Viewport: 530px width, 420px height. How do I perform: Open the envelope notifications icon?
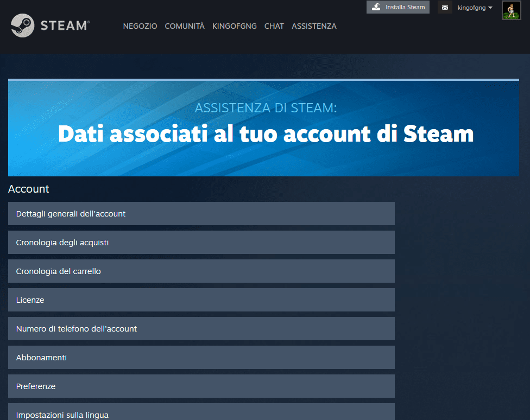(x=445, y=8)
